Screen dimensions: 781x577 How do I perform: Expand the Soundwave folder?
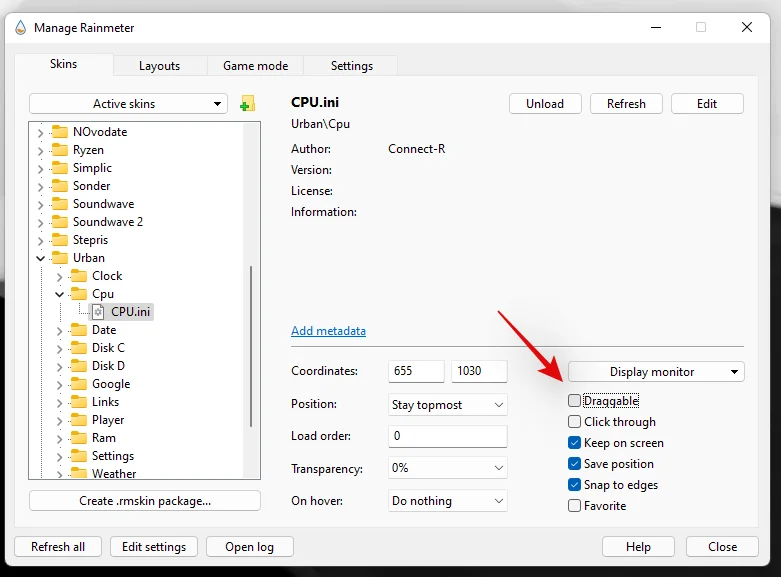pos(41,204)
